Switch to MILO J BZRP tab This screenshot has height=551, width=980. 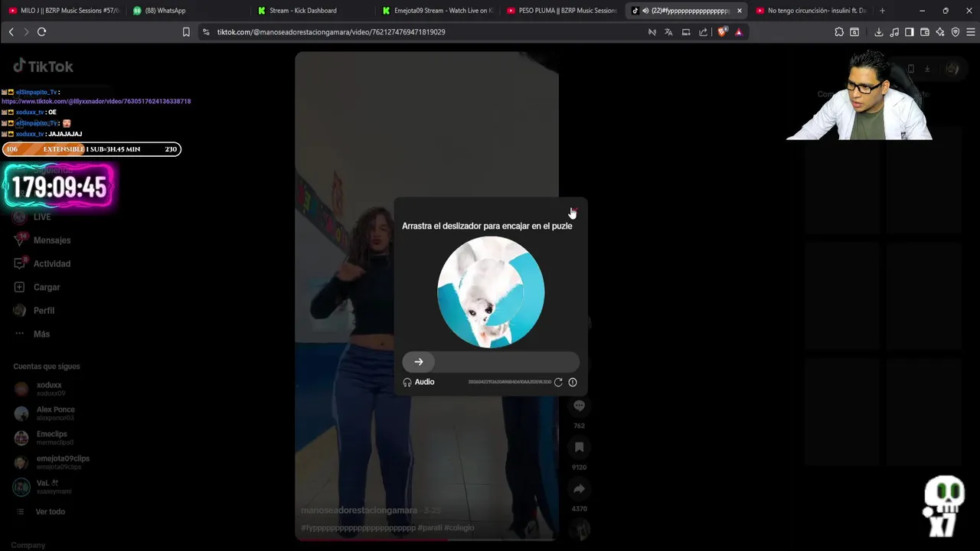click(x=64, y=11)
